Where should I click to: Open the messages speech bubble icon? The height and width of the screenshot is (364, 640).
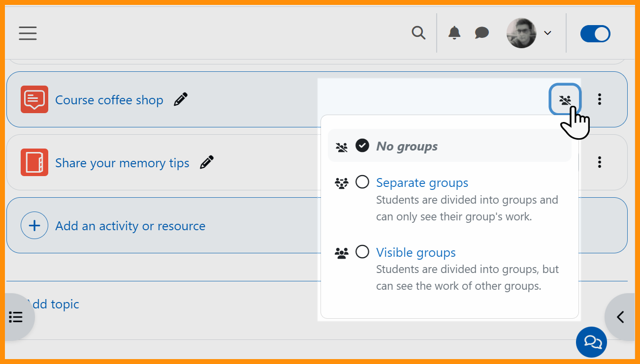click(481, 33)
